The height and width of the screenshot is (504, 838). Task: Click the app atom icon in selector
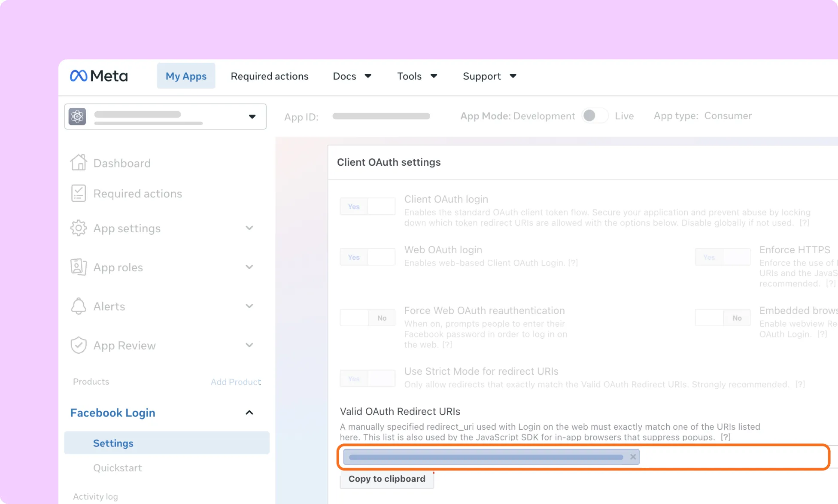(77, 116)
